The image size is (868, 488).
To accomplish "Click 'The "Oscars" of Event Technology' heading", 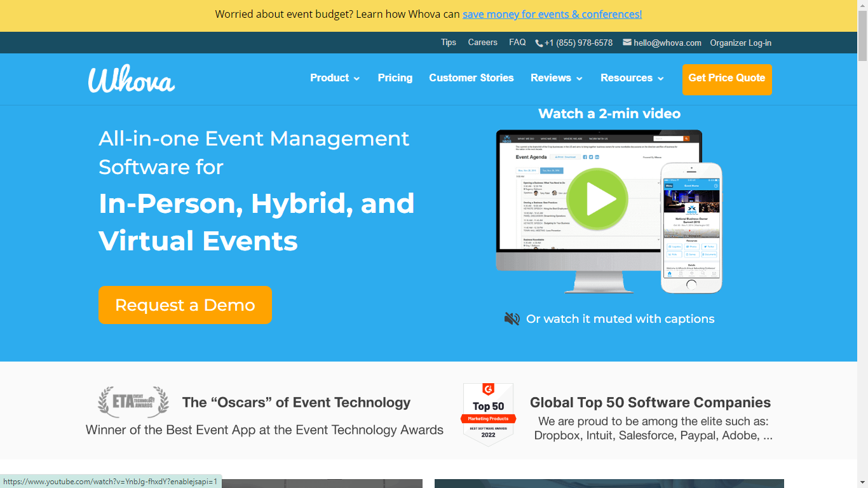I will click(x=296, y=402).
